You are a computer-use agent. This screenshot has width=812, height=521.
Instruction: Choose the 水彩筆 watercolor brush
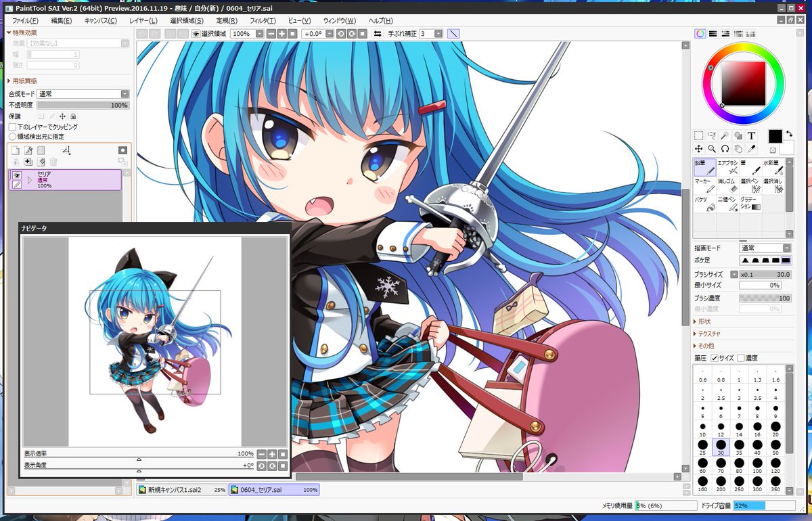click(x=773, y=167)
